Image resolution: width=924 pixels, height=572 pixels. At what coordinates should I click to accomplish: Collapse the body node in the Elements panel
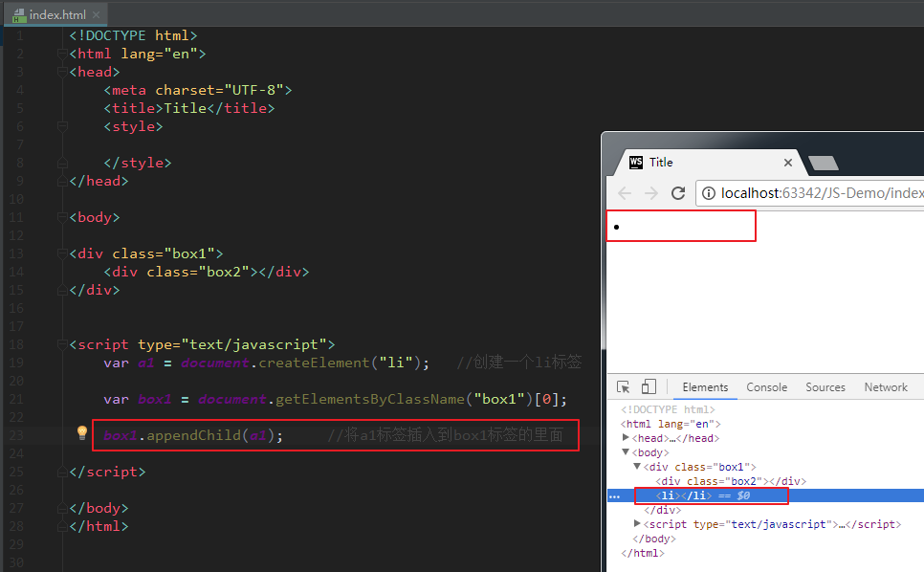click(x=625, y=452)
